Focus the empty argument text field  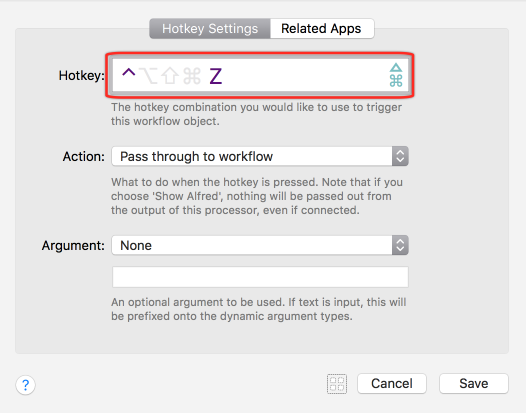point(260,277)
